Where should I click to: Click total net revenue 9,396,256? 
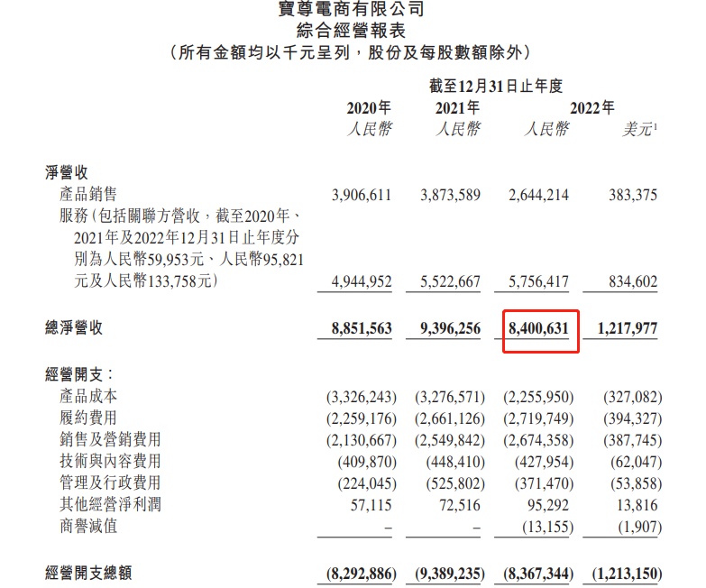click(450, 328)
